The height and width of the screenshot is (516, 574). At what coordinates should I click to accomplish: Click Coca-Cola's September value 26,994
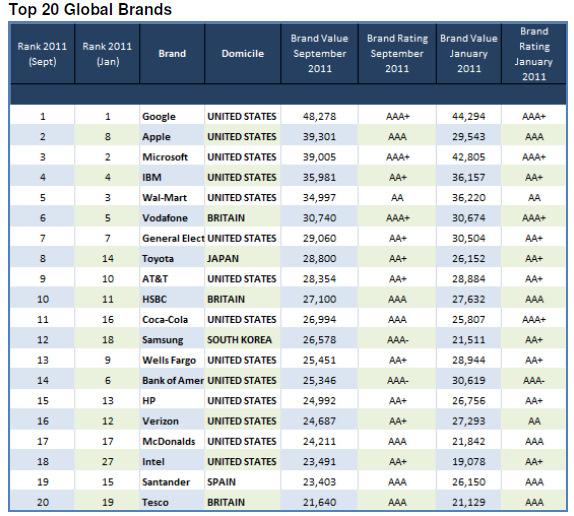(x=320, y=319)
